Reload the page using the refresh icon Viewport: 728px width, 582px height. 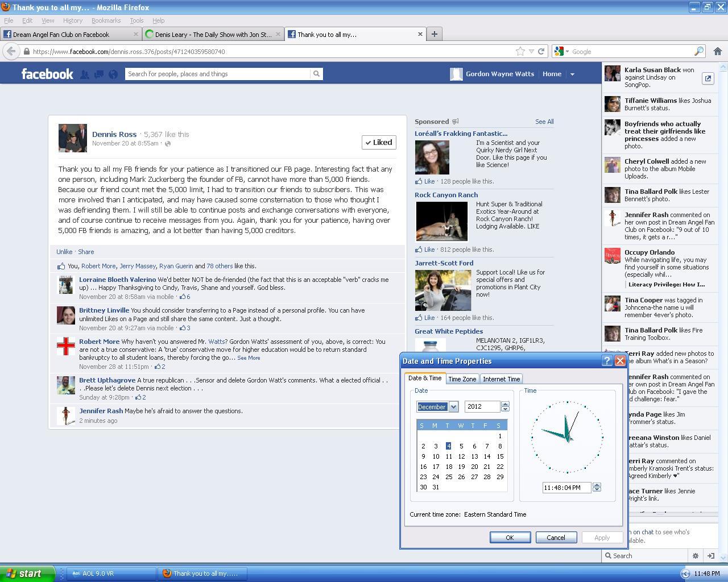[x=541, y=51]
